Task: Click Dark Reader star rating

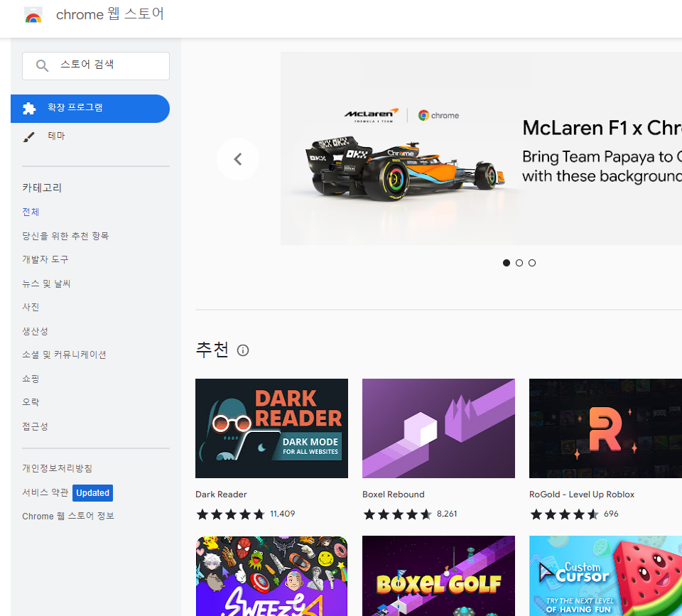Action: pyautogui.click(x=230, y=514)
